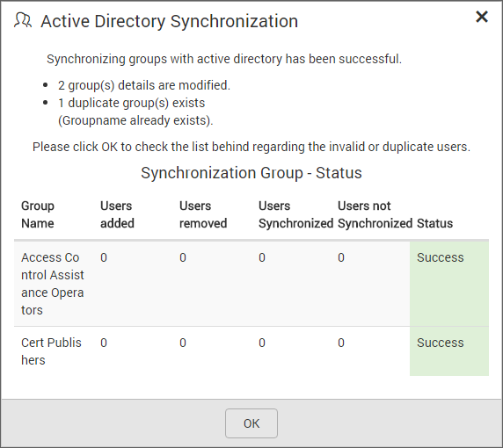Click '(Groupname already exists)' note
Screen dimensions: 503x448
coord(135,120)
